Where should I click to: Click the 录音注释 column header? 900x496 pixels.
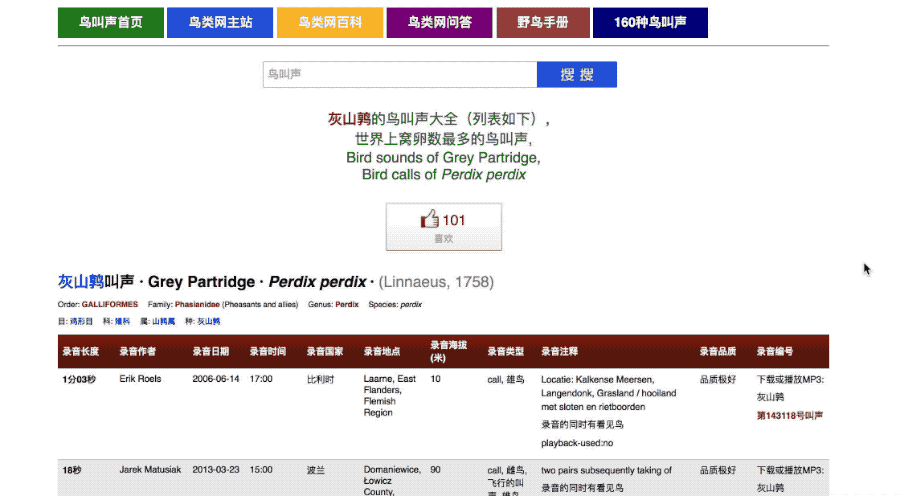pos(560,351)
